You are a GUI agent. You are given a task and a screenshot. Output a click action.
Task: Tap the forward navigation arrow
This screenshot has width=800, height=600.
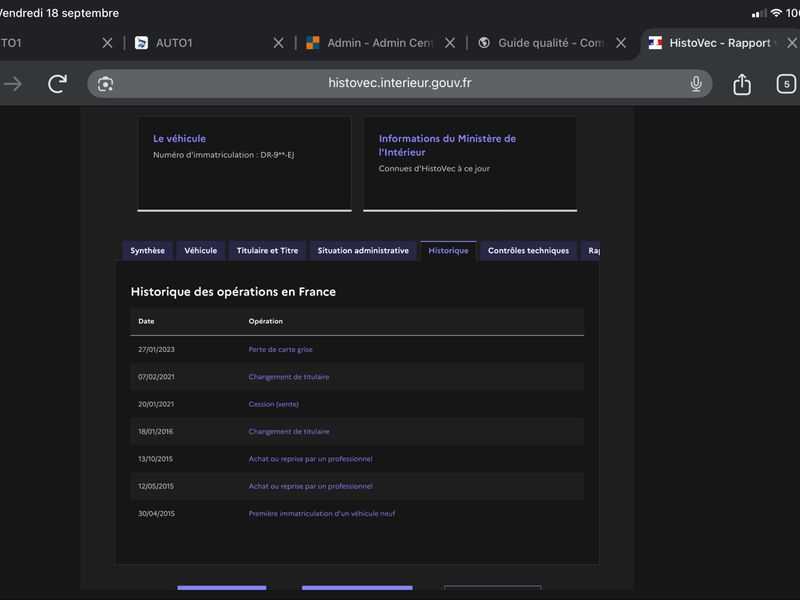point(13,84)
